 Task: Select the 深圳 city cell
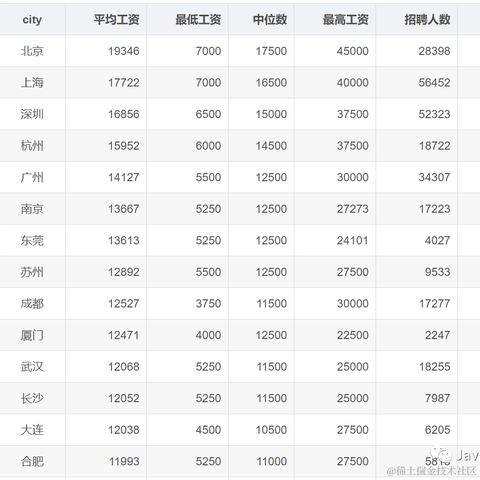[32, 114]
